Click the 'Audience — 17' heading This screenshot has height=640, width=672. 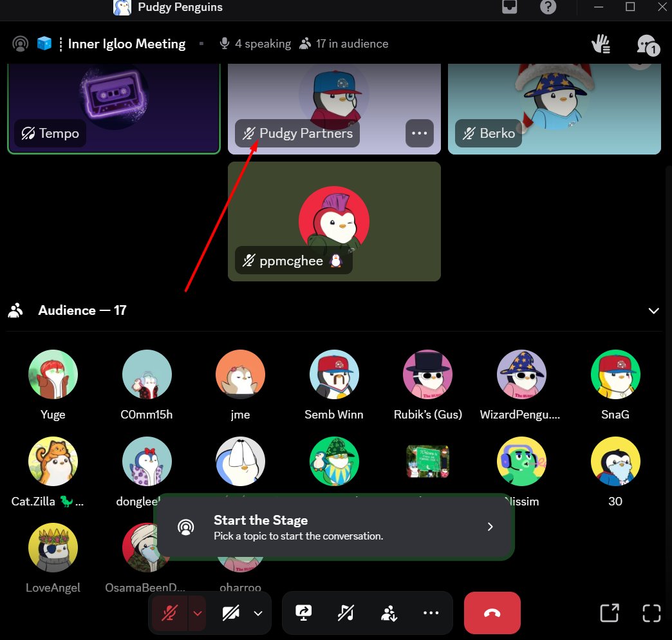(x=82, y=310)
